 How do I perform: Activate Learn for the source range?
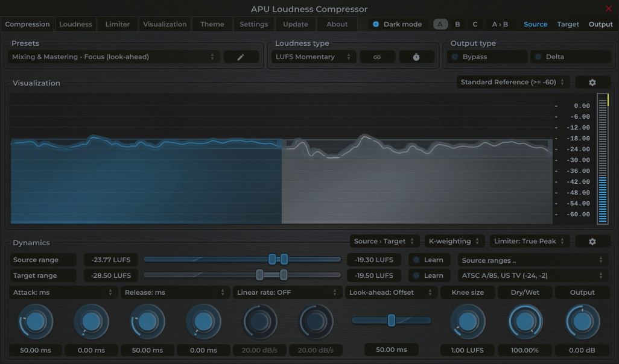[x=429, y=260]
